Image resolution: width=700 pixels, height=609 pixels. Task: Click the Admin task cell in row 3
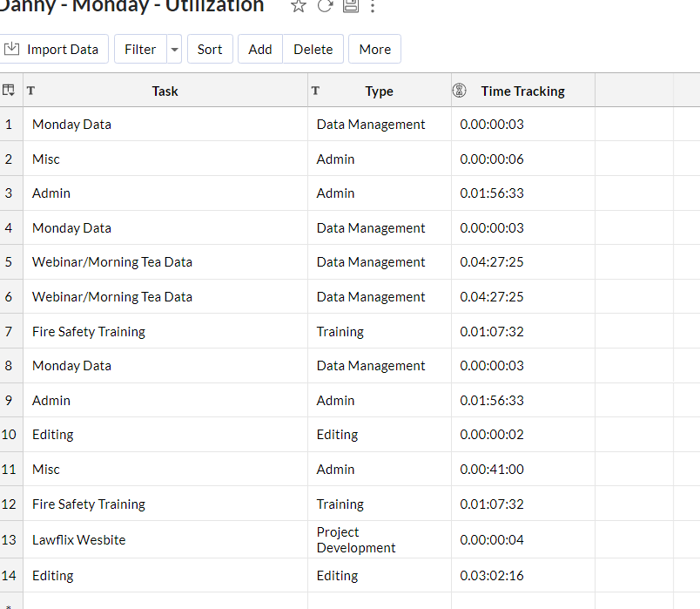(165, 193)
